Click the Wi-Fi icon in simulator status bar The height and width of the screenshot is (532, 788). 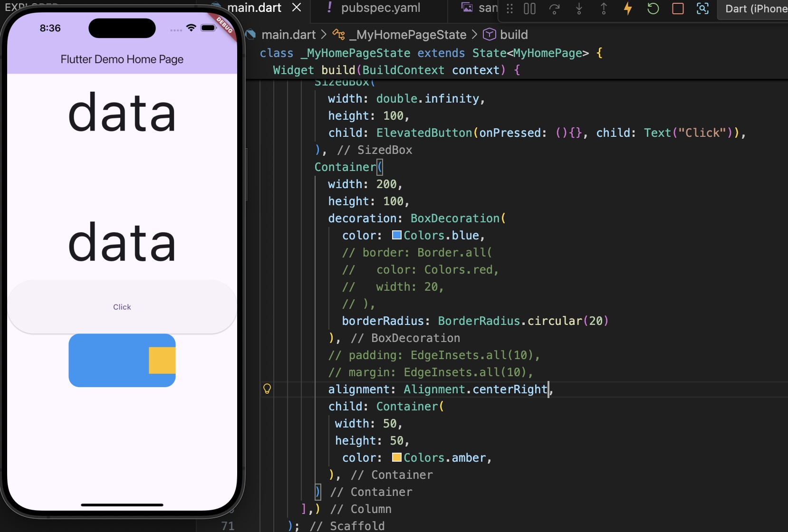click(191, 28)
